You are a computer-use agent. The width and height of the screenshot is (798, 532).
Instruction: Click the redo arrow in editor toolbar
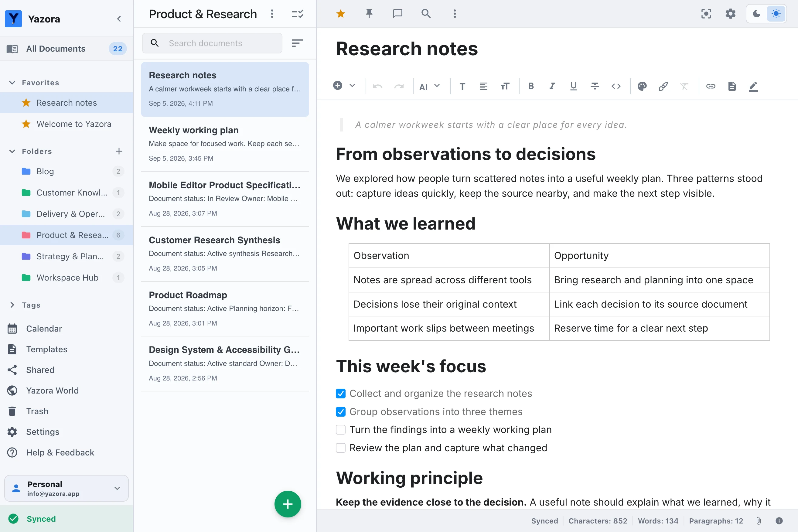tap(399, 86)
